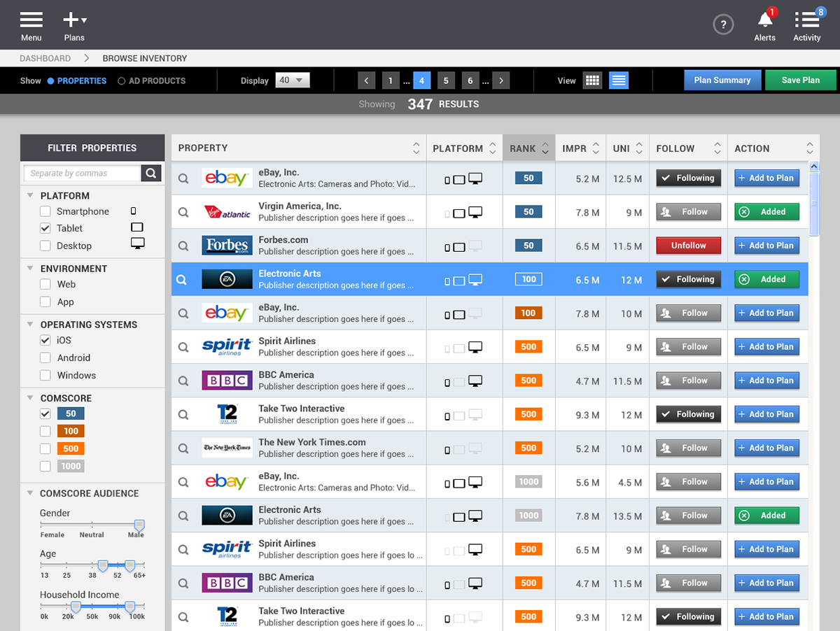Click Follow on Virgin America row
The image size is (840, 631).
coord(689,212)
